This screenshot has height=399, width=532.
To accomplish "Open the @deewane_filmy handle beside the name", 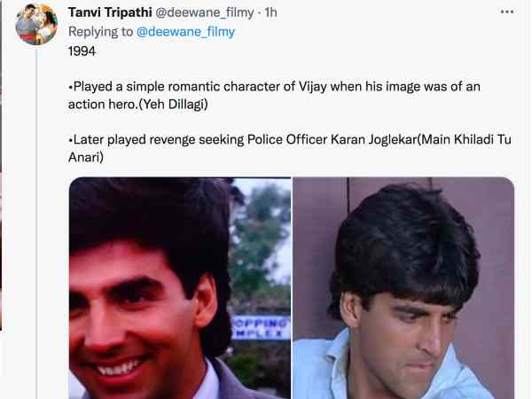I will click(205, 12).
